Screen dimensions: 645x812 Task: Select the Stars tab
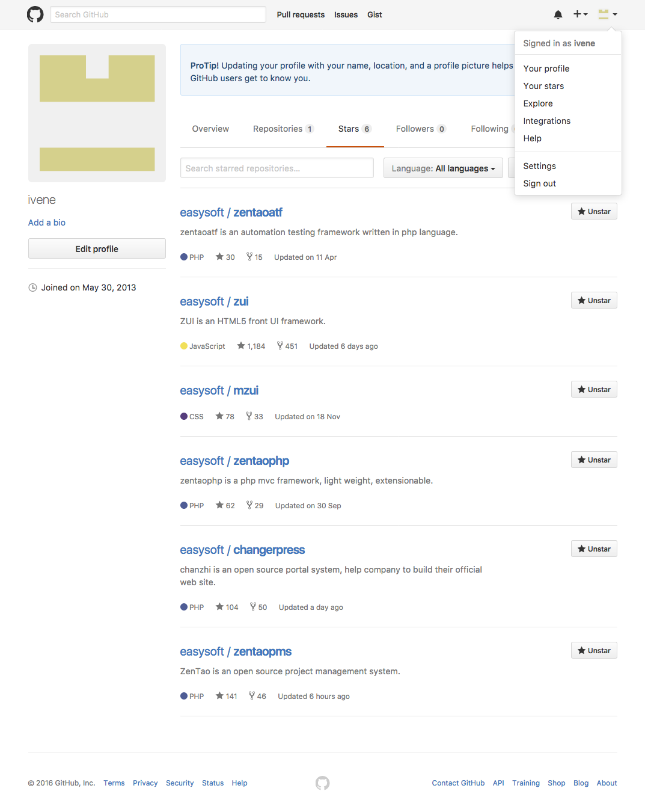click(x=355, y=129)
